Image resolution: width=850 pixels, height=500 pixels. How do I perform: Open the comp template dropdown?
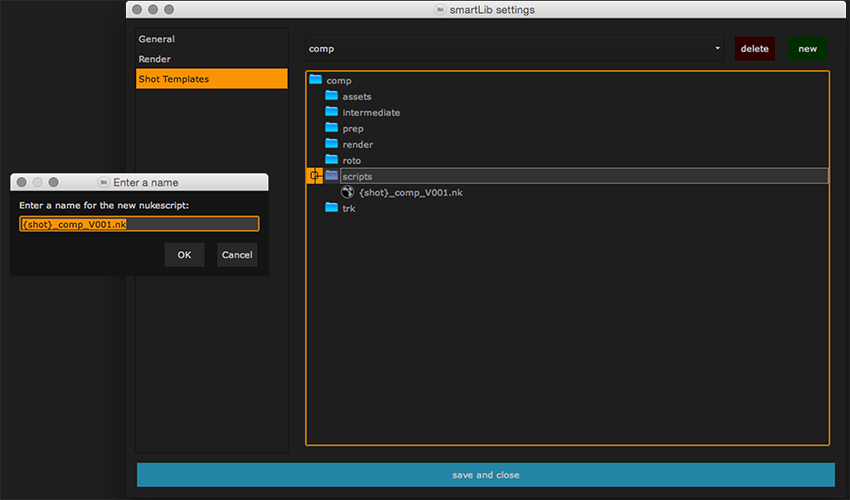[x=514, y=48]
